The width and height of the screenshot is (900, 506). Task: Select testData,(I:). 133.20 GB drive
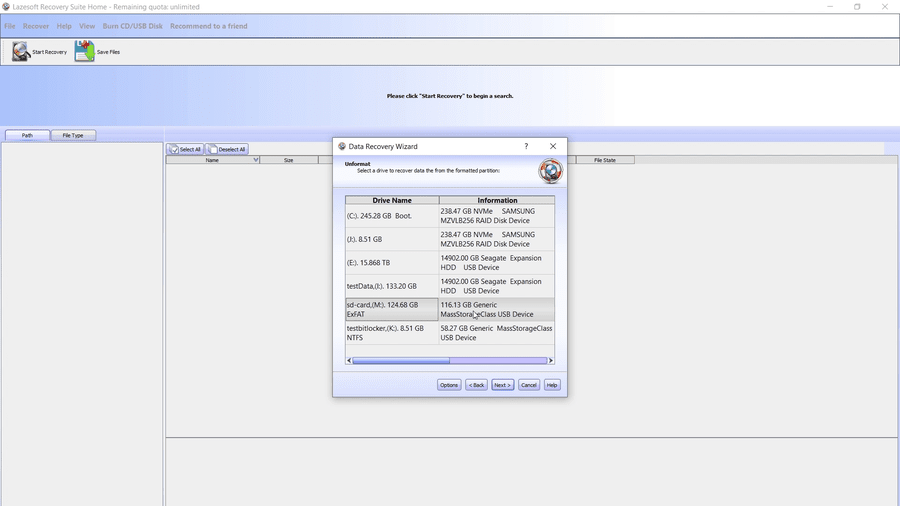point(392,286)
